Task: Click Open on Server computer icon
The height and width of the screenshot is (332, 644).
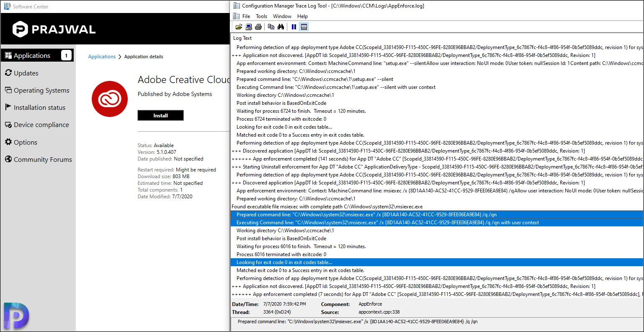Action: (x=249, y=27)
